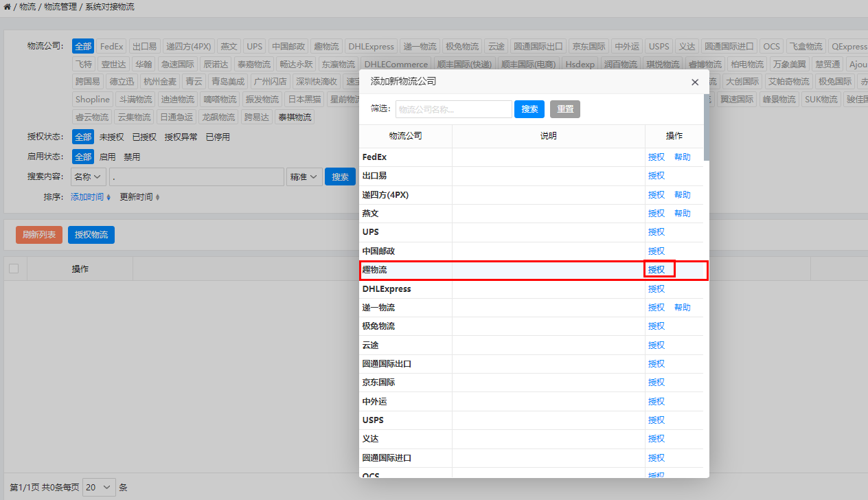Open the 精准 match type dropdown
The width and height of the screenshot is (868, 500).
[304, 177]
